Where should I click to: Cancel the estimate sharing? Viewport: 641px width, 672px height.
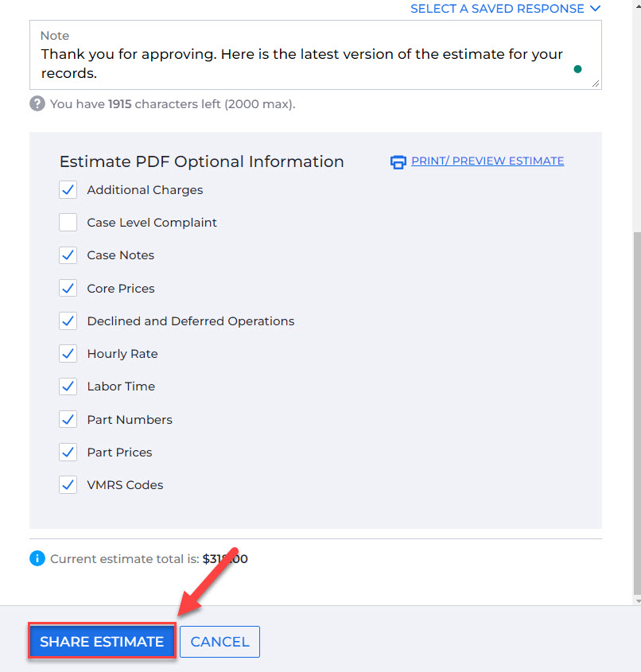click(219, 641)
